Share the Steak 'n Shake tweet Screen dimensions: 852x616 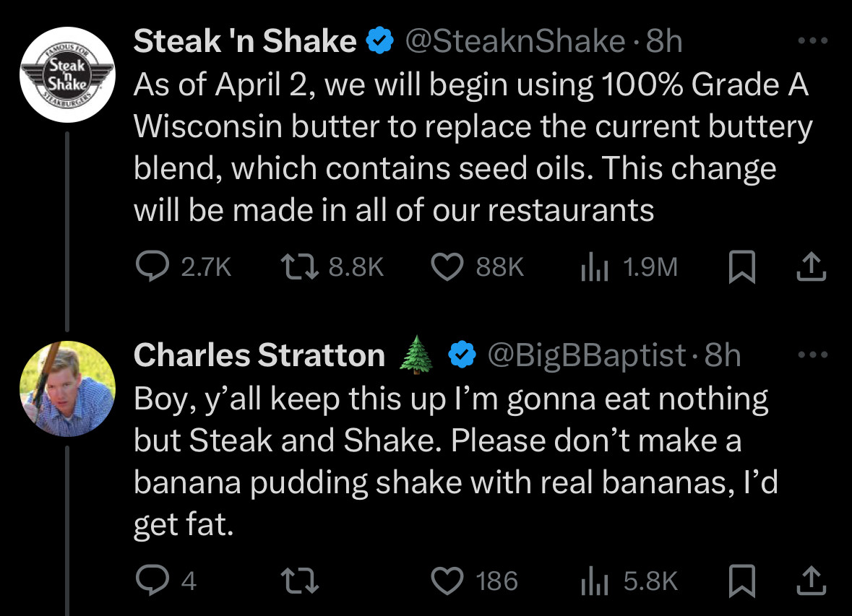point(812,266)
